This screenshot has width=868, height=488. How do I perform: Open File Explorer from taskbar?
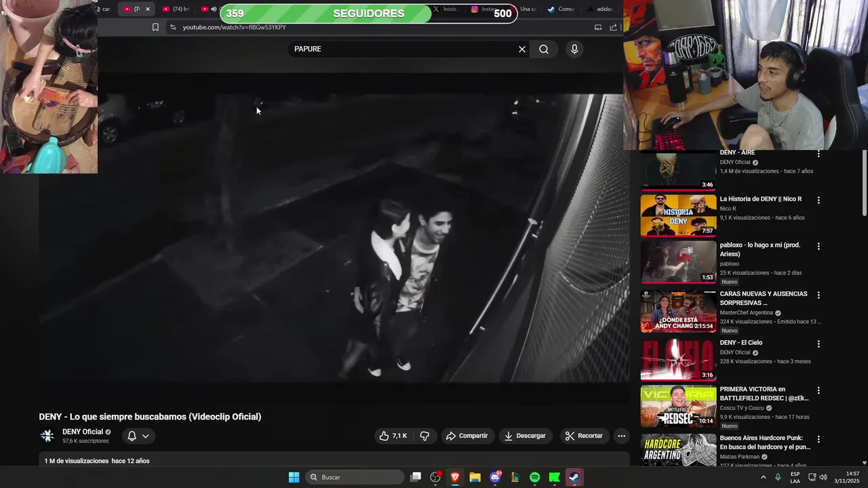[475, 477]
